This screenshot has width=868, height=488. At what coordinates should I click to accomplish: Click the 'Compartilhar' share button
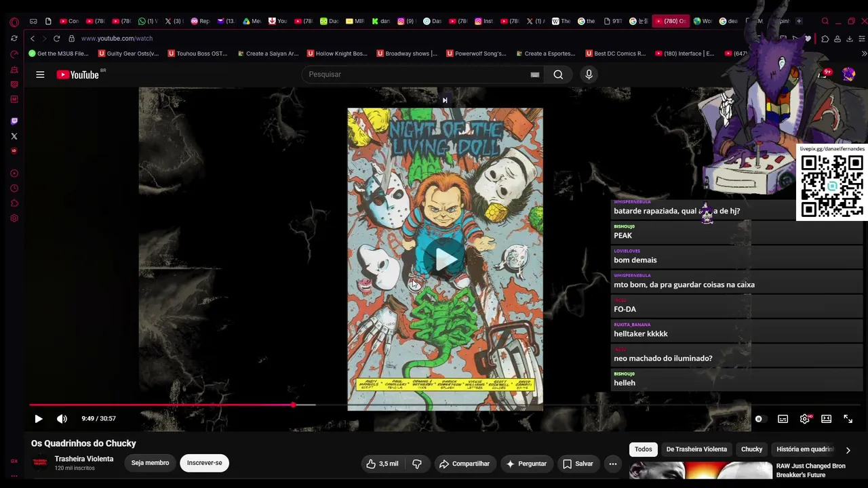[x=465, y=464]
